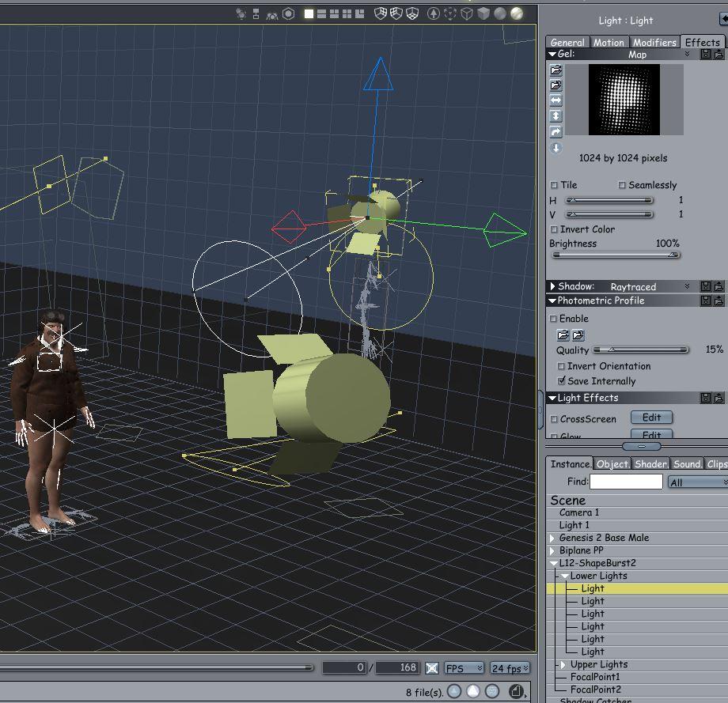Rotate Gel map with curved arrow
This screenshot has height=703, width=728.
point(555,132)
